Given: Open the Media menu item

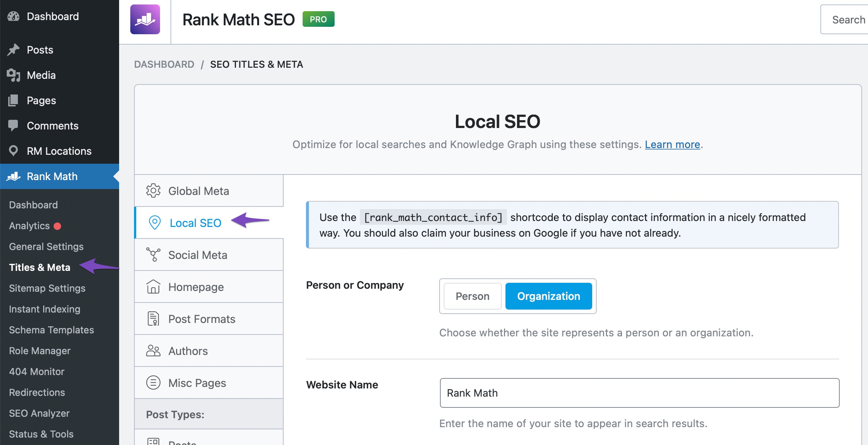Looking at the screenshot, I should (60, 75).
